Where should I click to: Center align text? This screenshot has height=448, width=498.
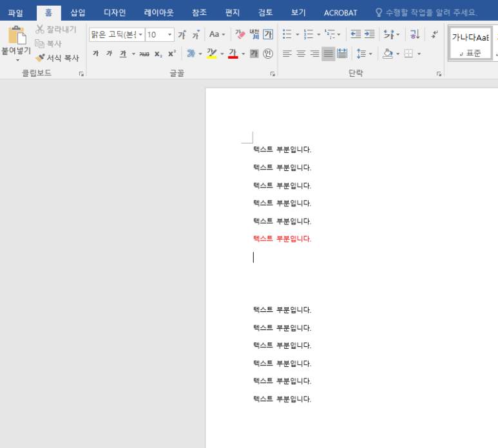click(301, 54)
